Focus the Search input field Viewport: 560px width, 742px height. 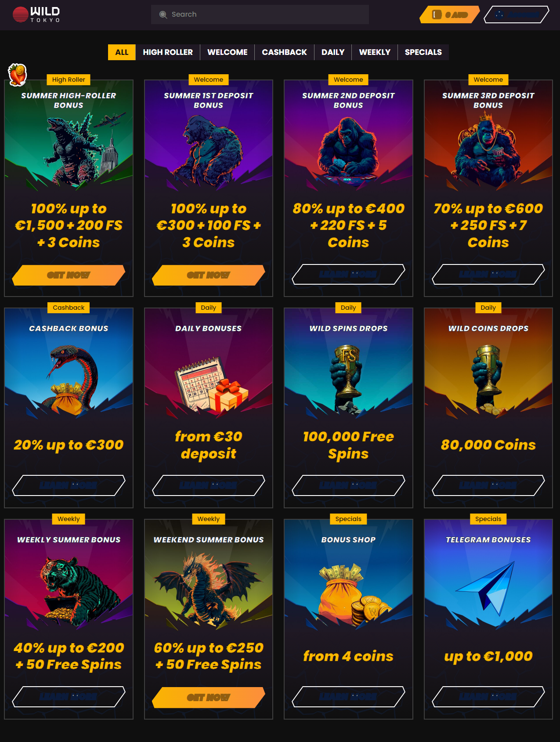[x=260, y=14]
